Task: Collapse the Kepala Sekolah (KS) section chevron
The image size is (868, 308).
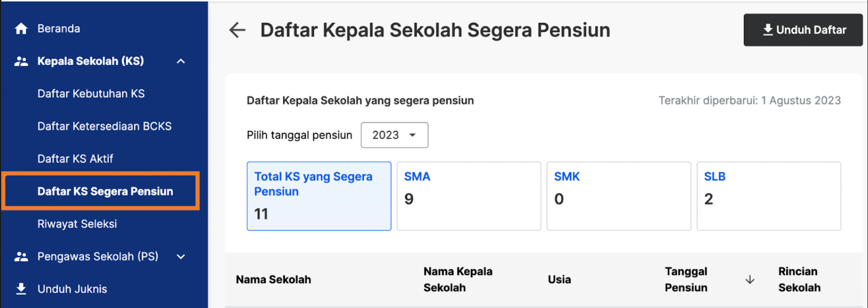Action: [x=181, y=61]
